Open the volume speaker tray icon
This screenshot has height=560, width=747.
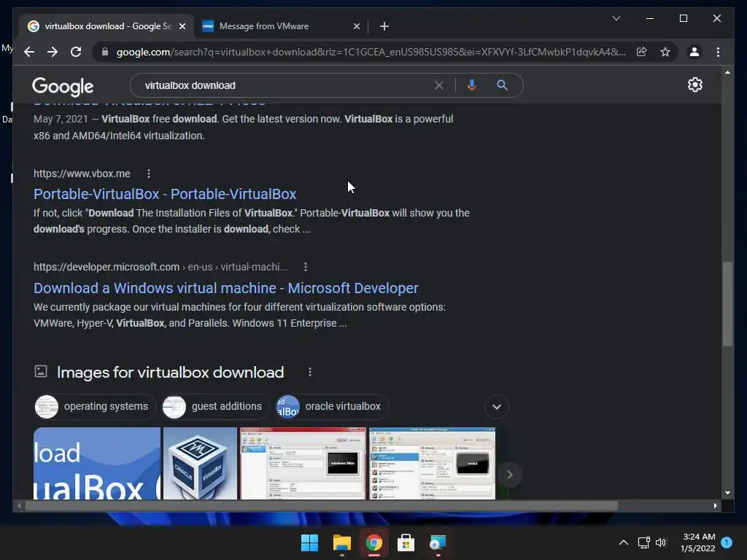coord(661,542)
